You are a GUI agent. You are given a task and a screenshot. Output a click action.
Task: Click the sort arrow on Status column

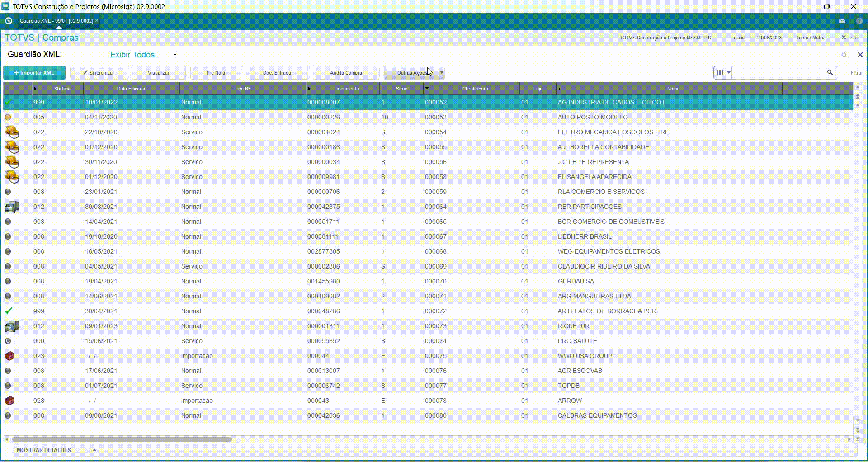35,89
